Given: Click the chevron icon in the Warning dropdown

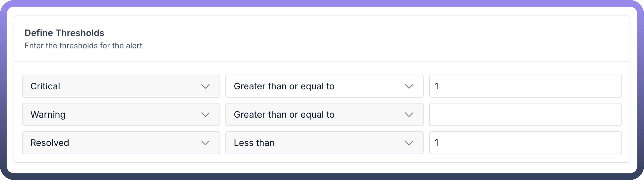Looking at the screenshot, I should (205, 114).
